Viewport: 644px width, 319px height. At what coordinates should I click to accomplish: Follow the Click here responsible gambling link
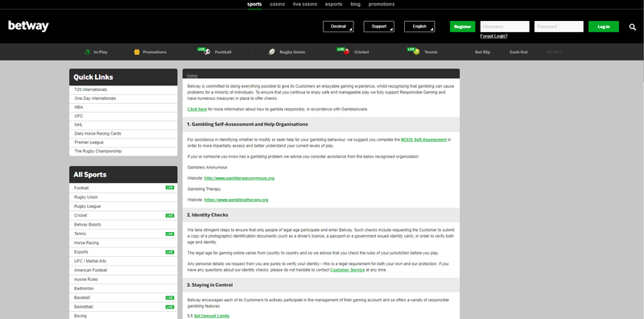click(197, 110)
